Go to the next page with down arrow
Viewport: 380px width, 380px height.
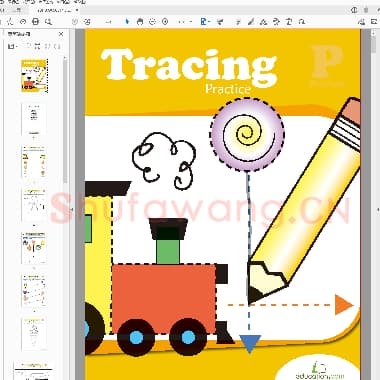pyautogui.click(x=87, y=22)
